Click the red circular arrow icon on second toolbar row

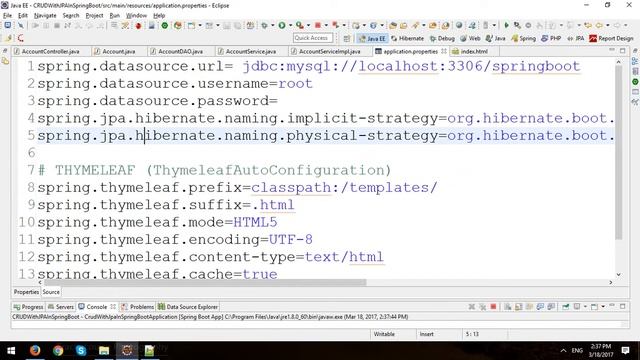pyautogui.click(x=20, y=38)
